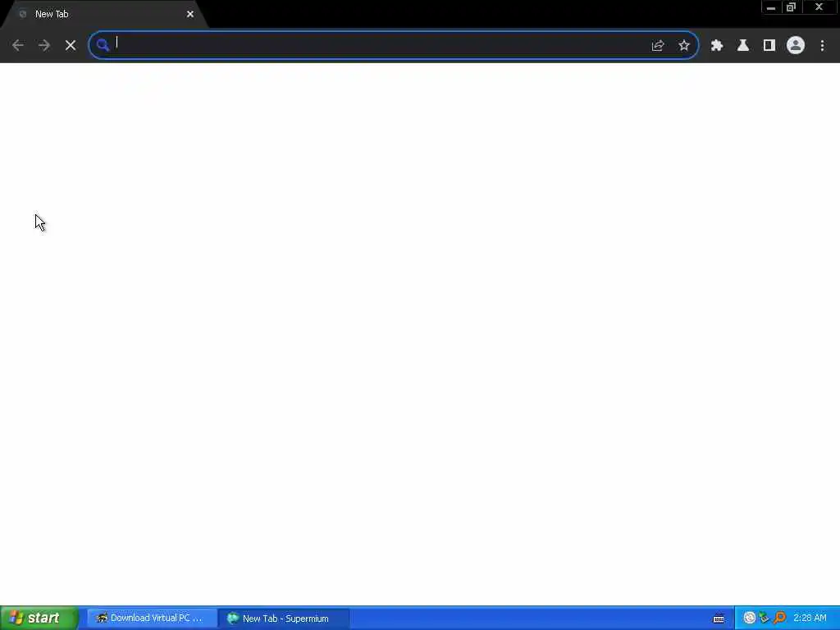The width and height of the screenshot is (840, 630).
Task: Go back using the back arrow
Action: tap(18, 46)
